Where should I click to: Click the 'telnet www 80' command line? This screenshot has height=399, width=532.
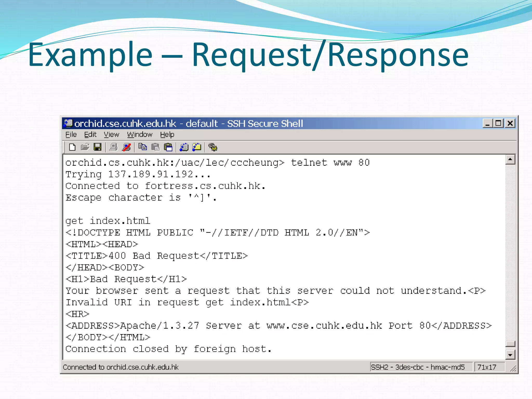pyautogui.click(x=217, y=163)
